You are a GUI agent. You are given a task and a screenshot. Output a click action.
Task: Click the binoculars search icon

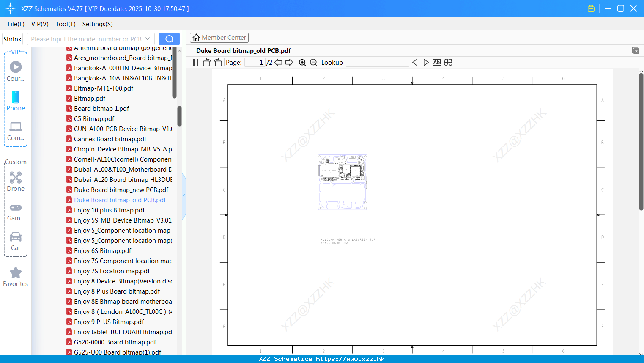tap(448, 62)
